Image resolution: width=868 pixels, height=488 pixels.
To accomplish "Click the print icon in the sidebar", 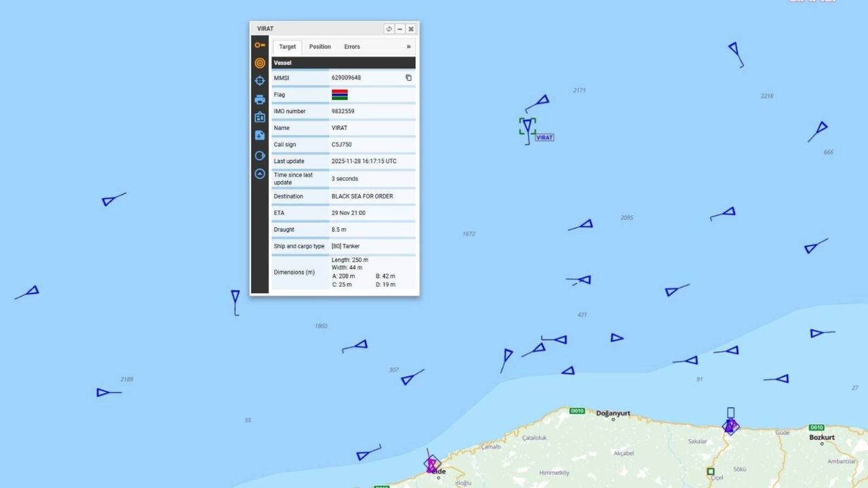I will click(260, 100).
